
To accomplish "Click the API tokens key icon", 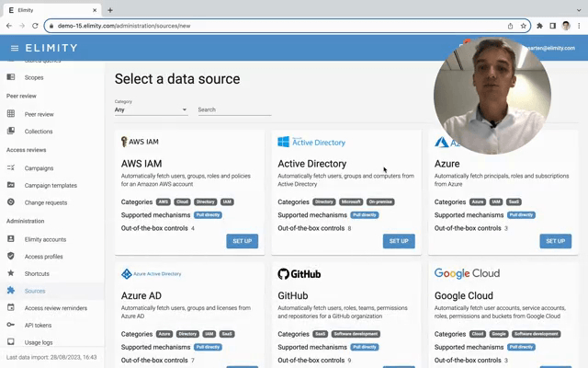I will 11,325.
